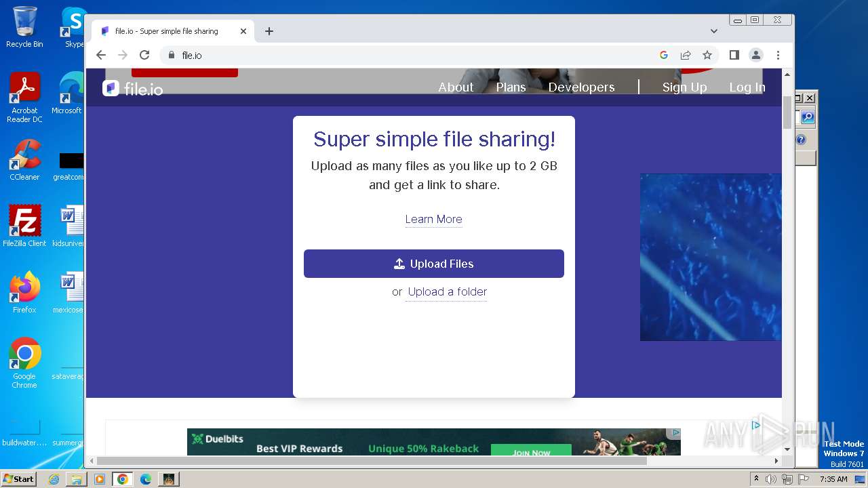Open the Recycle Bin desktop icon
This screenshot has height=488, width=868.
coord(24,27)
